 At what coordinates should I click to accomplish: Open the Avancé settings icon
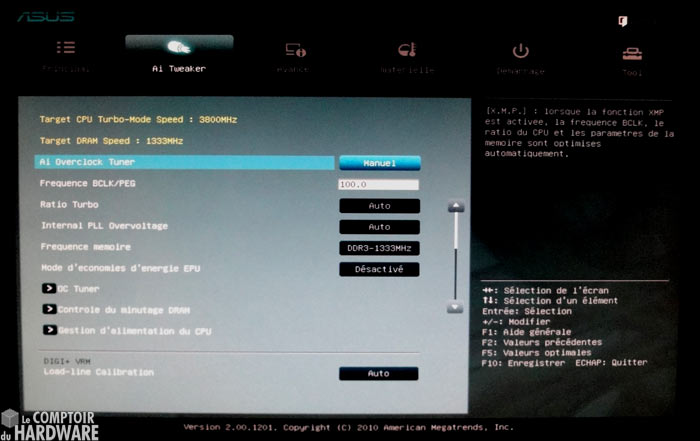pyautogui.click(x=294, y=49)
